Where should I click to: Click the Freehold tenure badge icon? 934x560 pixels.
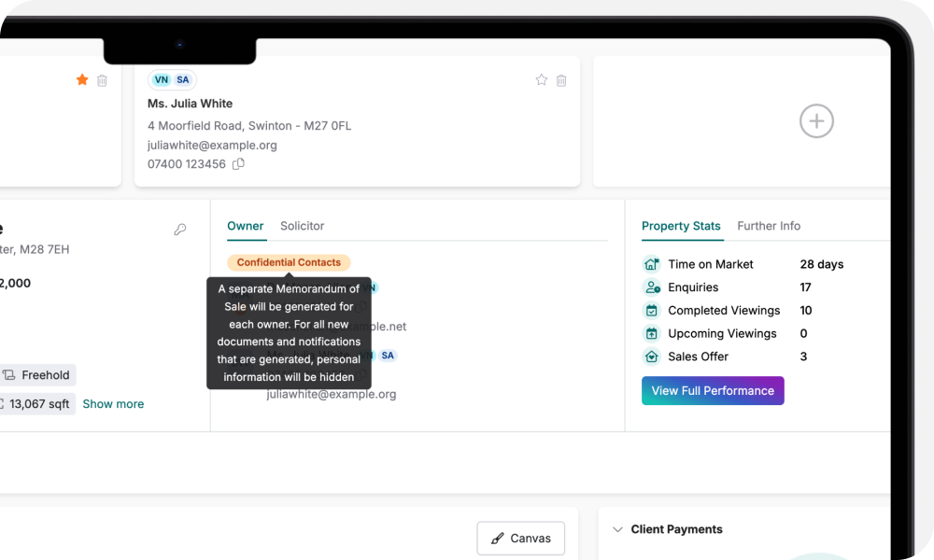coord(9,374)
